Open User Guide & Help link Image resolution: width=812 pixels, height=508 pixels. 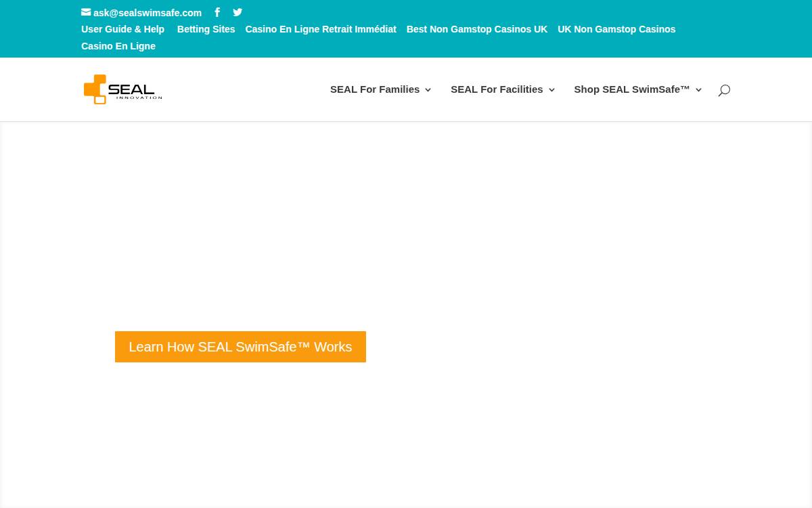(122, 29)
